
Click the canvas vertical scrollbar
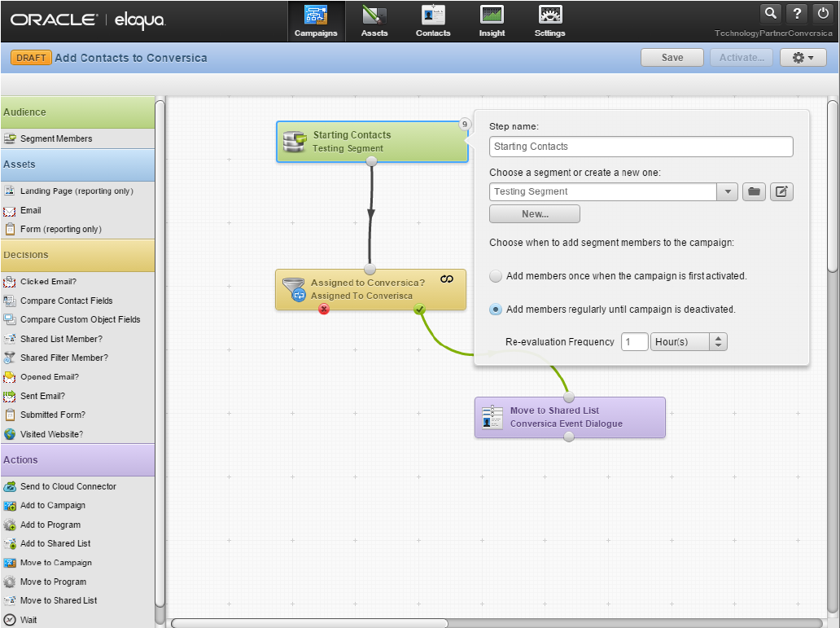(x=832, y=186)
